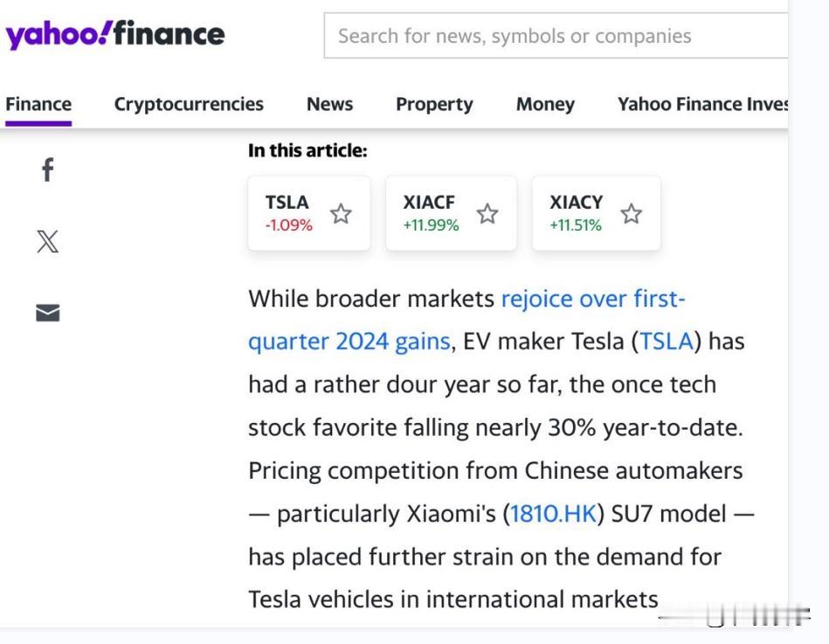829x644 pixels.
Task: Share article by email envelope icon
Action: (x=47, y=313)
